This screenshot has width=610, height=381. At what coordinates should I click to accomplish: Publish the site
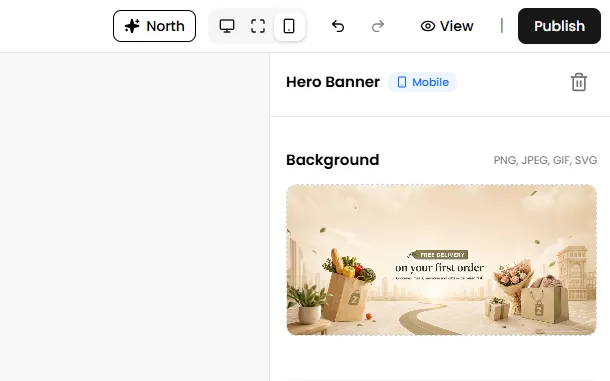pyautogui.click(x=559, y=26)
